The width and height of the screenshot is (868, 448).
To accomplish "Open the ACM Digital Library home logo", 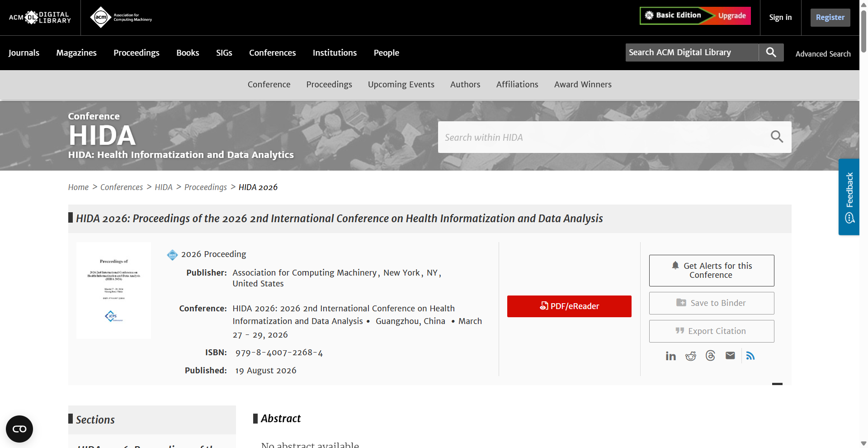I will 40,18.
